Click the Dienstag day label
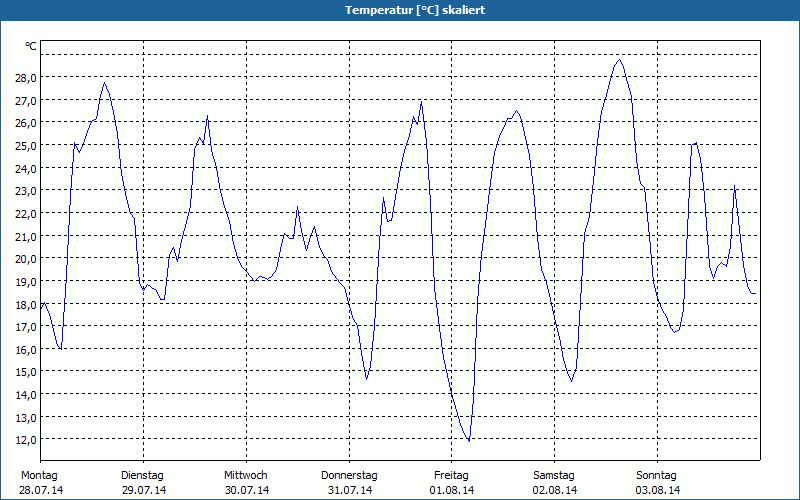Image resolution: width=800 pixels, height=500 pixels. (x=142, y=476)
